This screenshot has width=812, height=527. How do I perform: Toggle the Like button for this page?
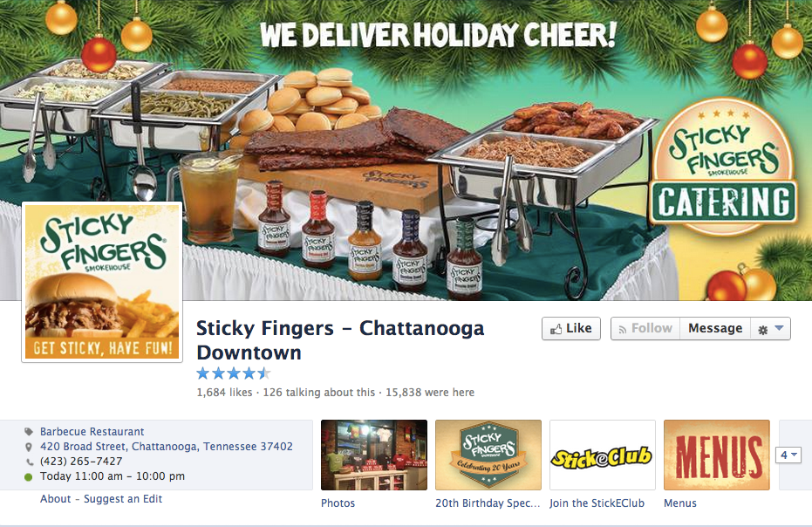[571, 329]
